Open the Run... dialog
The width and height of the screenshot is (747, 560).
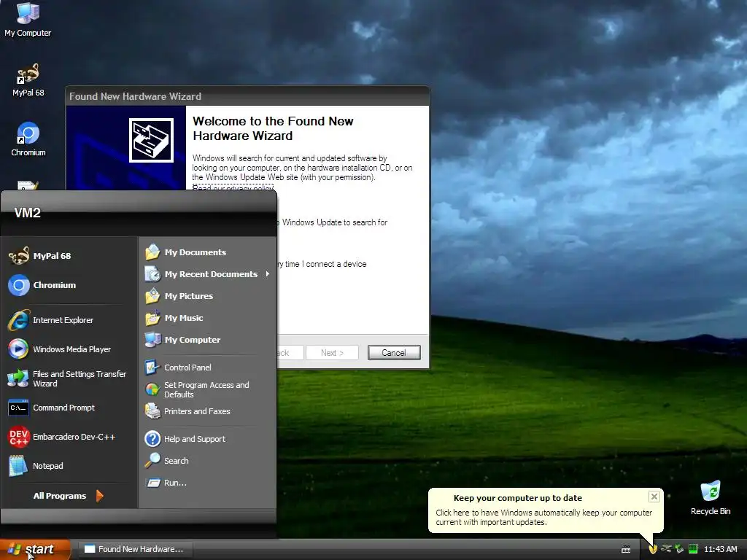pos(207,483)
